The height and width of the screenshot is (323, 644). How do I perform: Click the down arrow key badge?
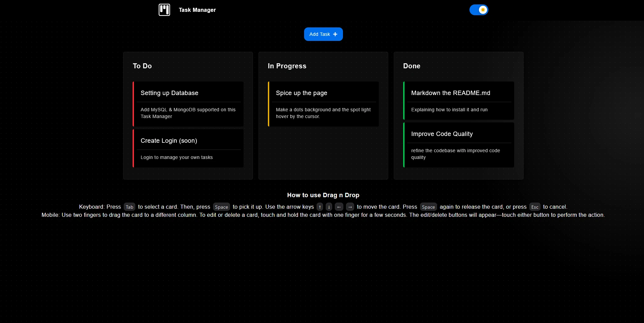pyautogui.click(x=329, y=207)
